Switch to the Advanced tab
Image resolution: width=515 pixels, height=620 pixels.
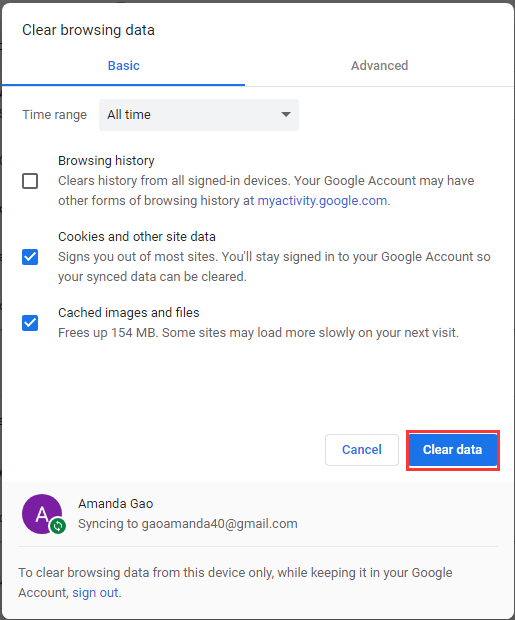click(x=379, y=66)
